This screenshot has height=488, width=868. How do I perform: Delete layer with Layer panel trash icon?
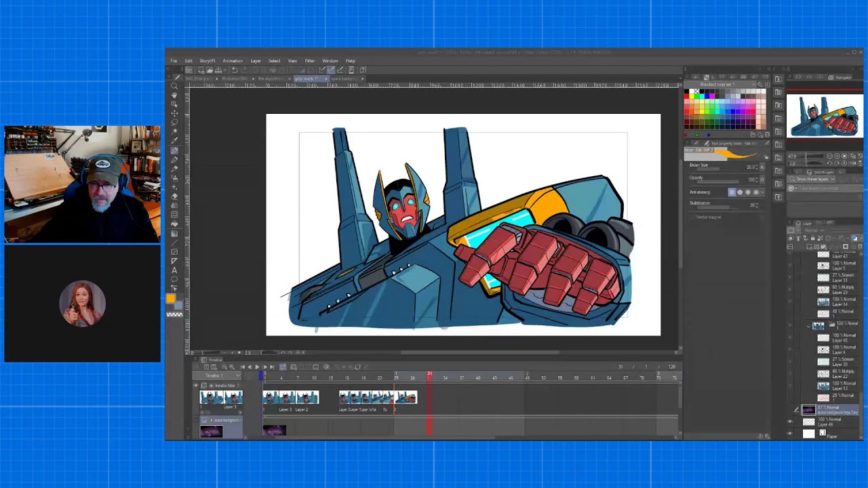(860, 247)
